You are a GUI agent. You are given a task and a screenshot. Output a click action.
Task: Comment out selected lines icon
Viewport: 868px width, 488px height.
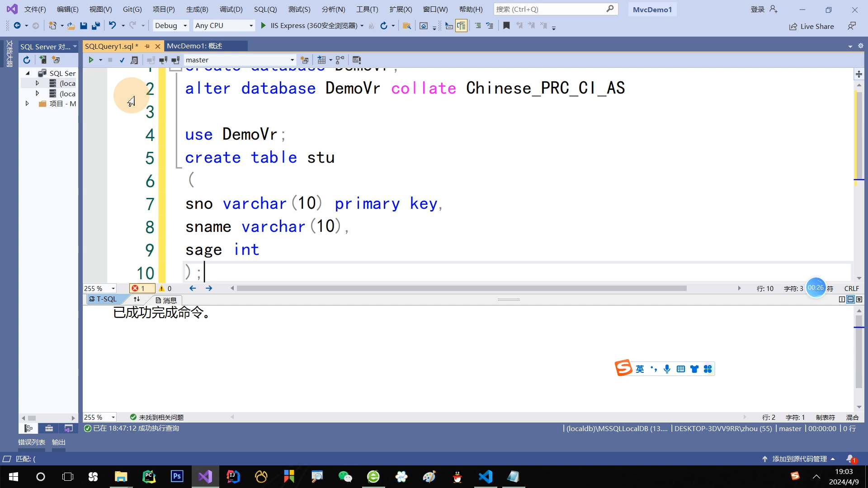[478, 26]
